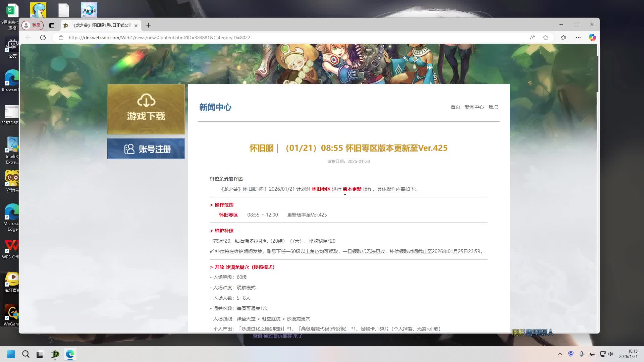This screenshot has width=644, height=362.
Task: Show hidden system tray icons chevron
Action: point(560,354)
